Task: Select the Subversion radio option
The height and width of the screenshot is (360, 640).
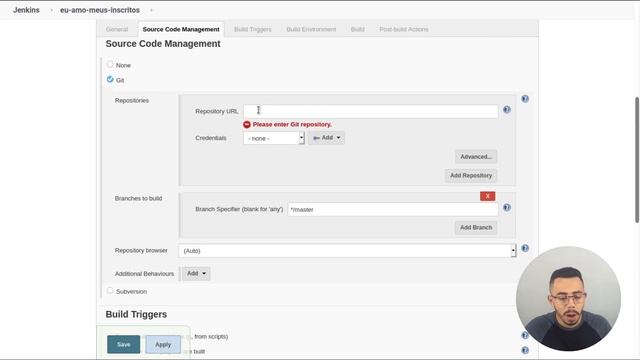Action: 110,291
